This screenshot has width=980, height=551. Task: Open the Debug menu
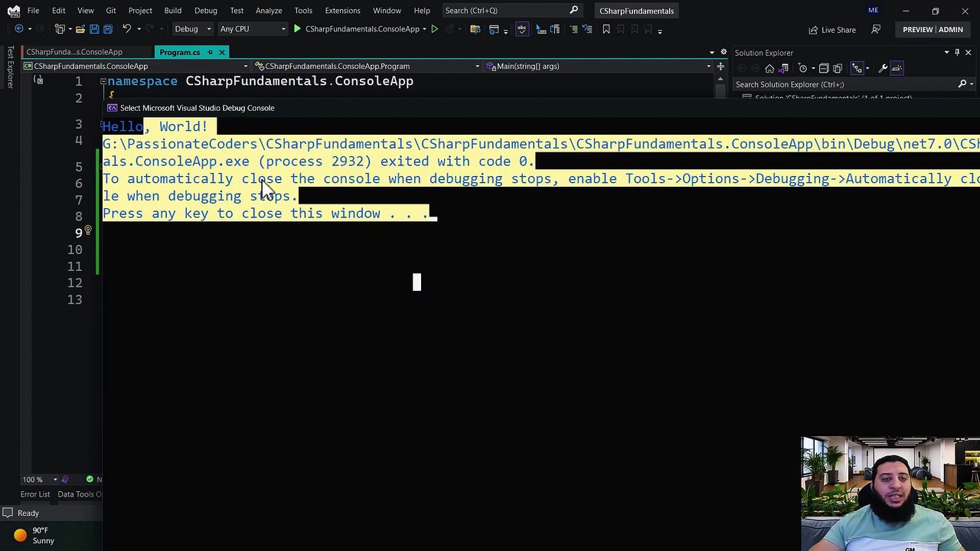click(206, 11)
